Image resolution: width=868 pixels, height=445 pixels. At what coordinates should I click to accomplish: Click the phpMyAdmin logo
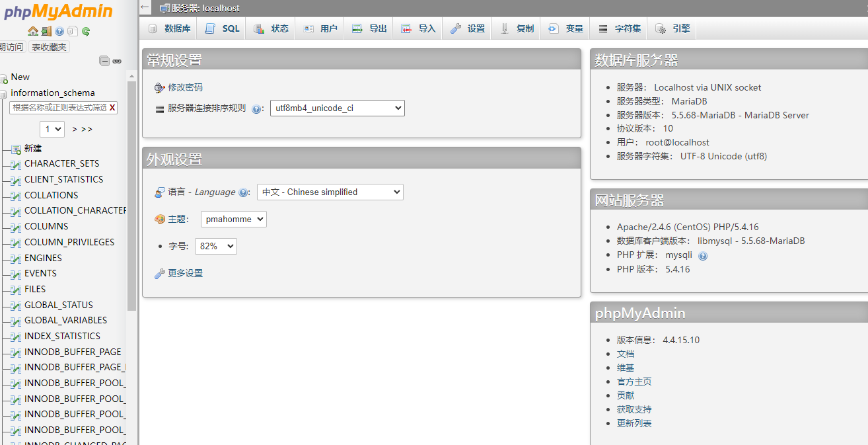(x=57, y=12)
